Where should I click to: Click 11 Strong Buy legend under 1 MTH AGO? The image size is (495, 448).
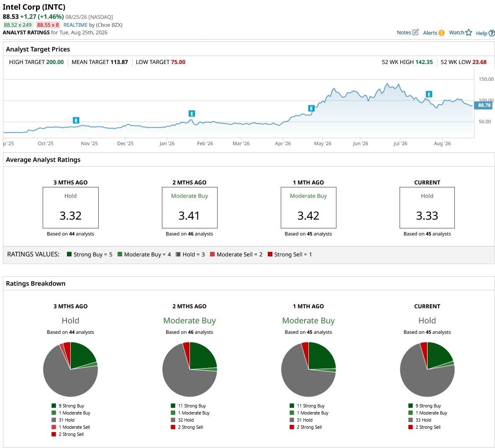point(307,406)
